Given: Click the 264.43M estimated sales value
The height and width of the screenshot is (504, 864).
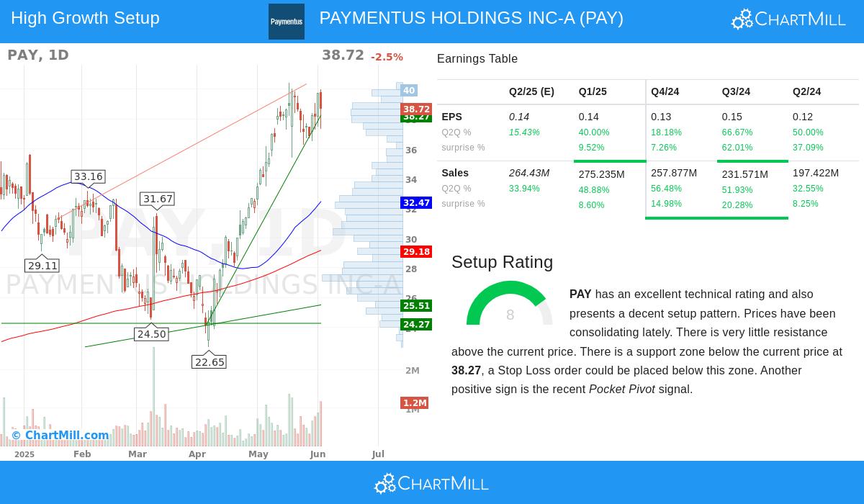Looking at the screenshot, I should coord(529,173).
